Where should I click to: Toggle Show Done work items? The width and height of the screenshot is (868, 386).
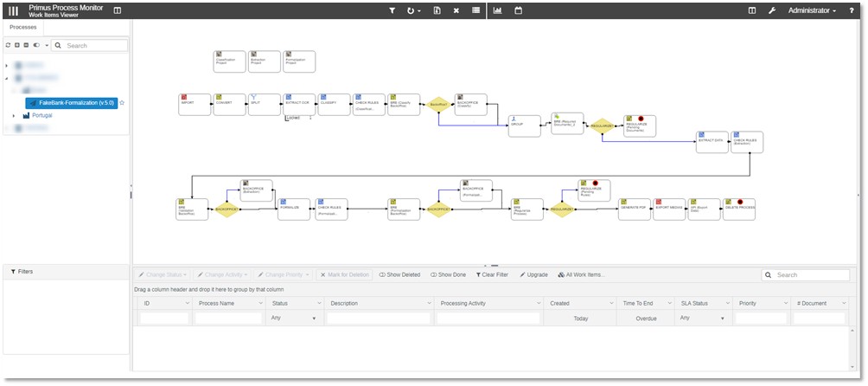tap(448, 274)
